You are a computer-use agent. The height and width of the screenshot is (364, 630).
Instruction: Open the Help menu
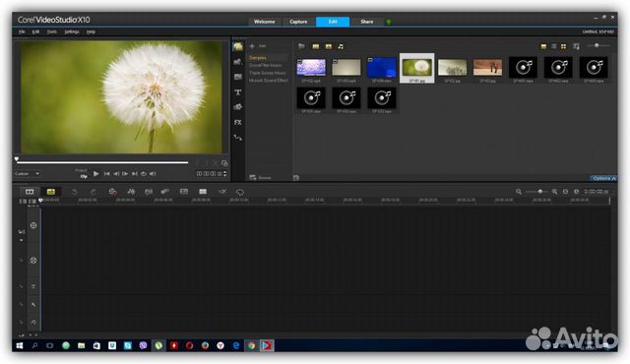pos(91,31)
